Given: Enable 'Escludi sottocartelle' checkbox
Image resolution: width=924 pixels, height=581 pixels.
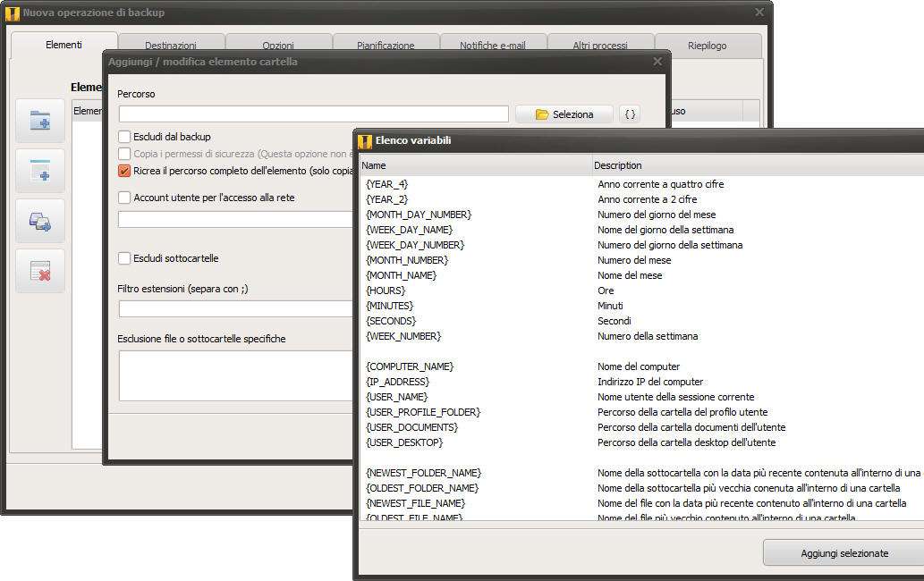Looking at the screenshot, I should [125, 258].
